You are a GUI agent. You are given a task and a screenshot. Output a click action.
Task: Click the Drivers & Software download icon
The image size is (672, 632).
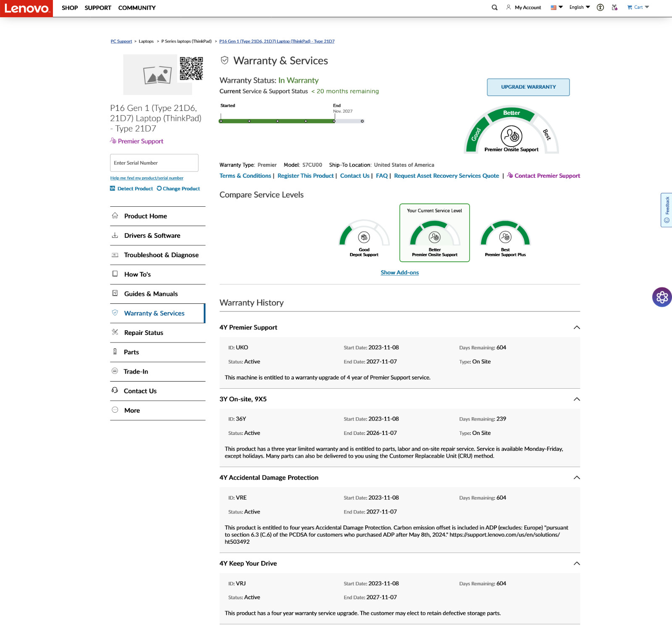click(115, 235)
